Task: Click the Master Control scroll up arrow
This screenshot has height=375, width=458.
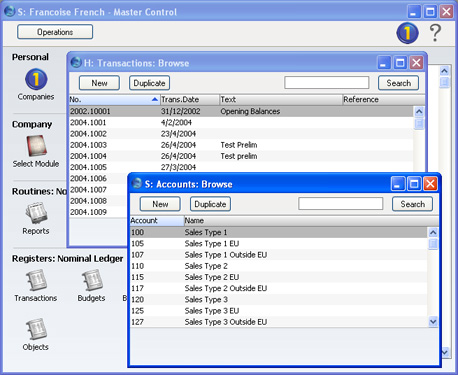Action: tap(444, 71)
